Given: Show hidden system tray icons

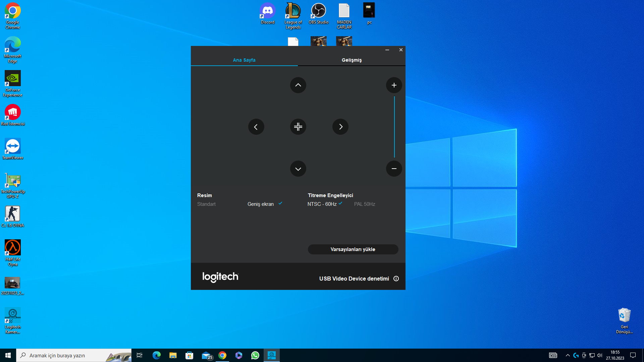Looking at the screenshot, I should 568,355.
